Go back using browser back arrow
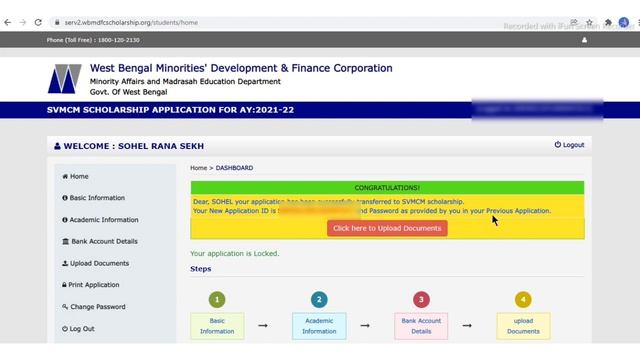 click(x=7, y=22)
